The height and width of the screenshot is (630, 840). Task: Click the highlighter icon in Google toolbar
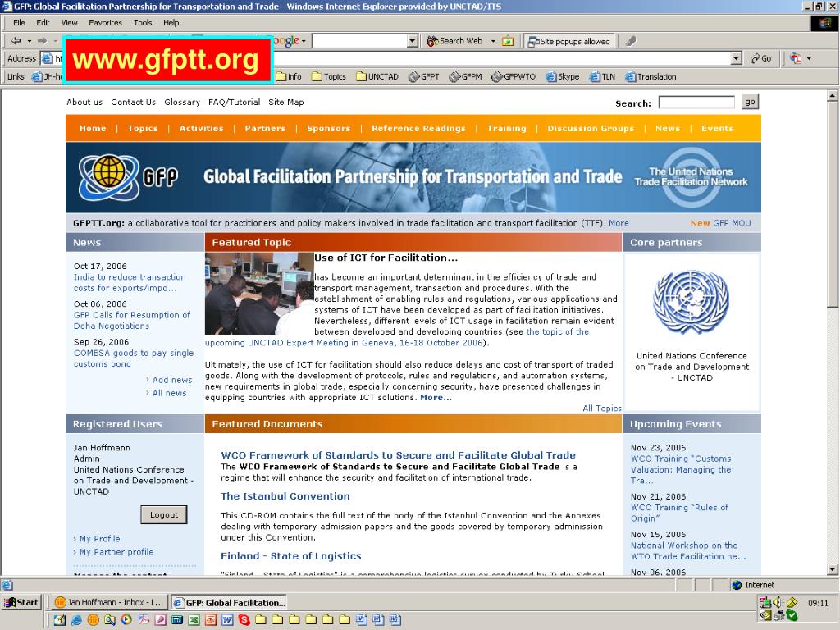pos(631,41)
